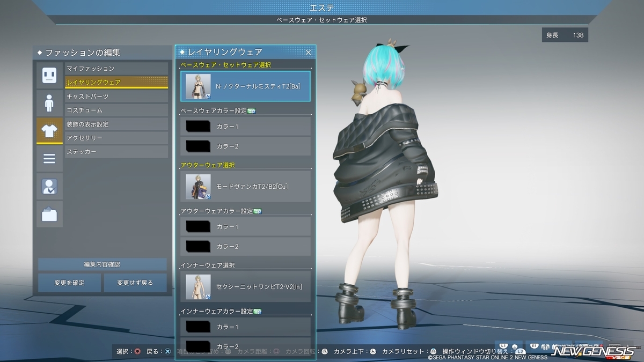Click the 編集内容確認 button
Viewport: 644px width, 362px height.
click(102, 264)
